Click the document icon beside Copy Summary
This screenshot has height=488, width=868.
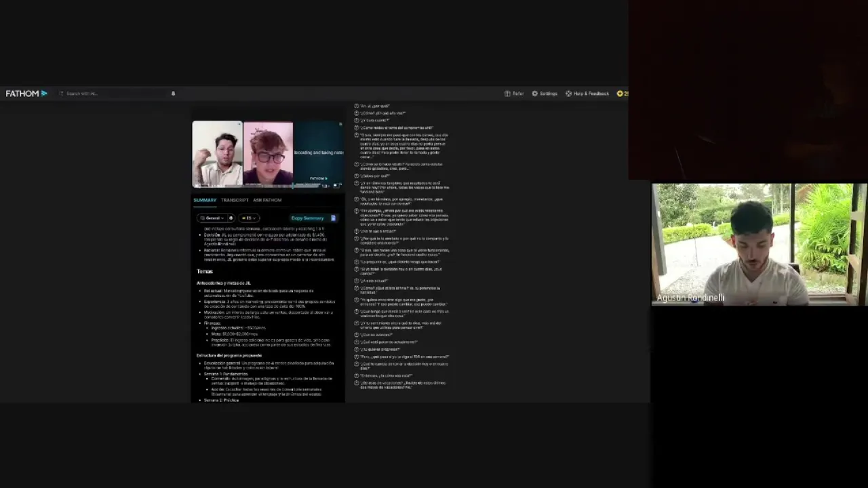(x=333, y=218)
